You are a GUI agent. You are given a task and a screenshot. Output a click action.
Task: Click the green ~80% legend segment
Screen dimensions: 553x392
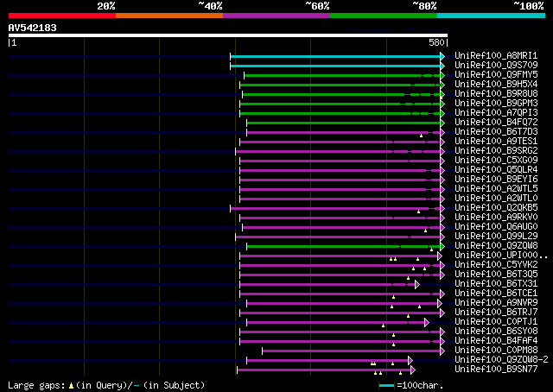pyautogui.click(x=384, y=16)
